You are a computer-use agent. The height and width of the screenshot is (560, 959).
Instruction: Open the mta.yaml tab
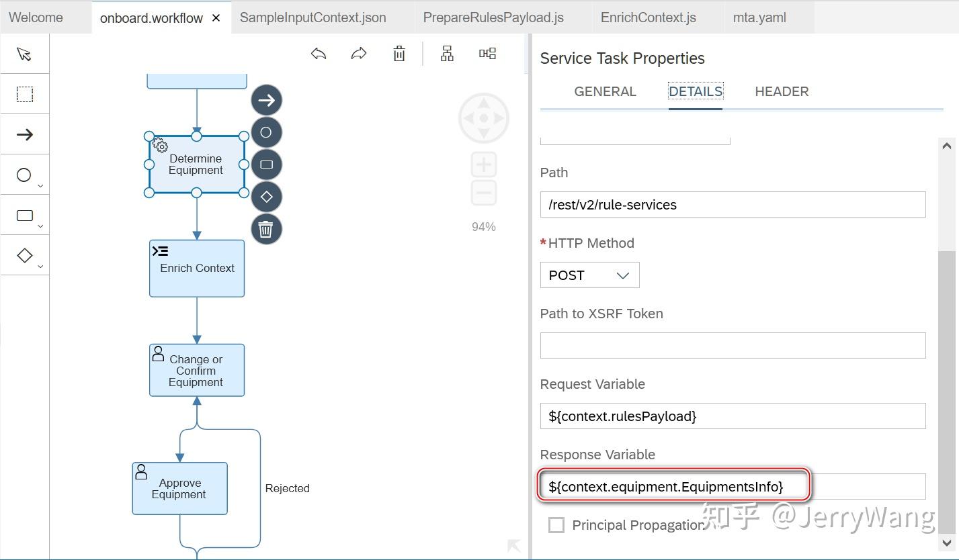coord(759,17)
